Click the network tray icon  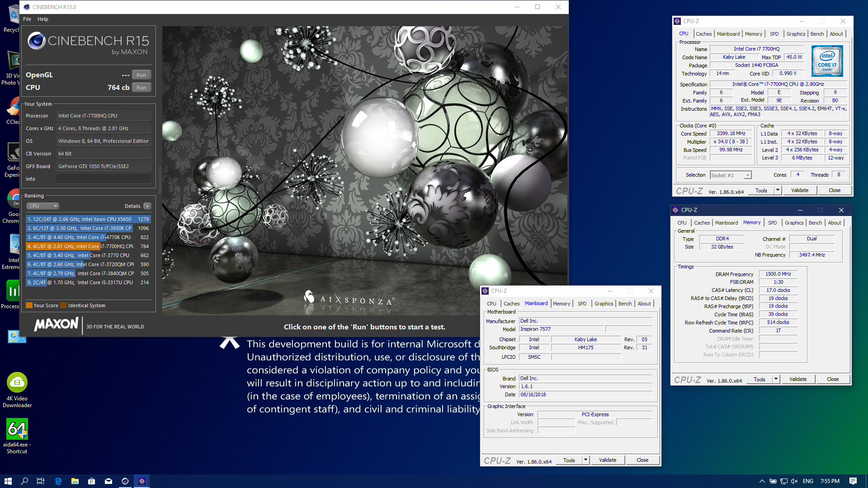point(784,481)
